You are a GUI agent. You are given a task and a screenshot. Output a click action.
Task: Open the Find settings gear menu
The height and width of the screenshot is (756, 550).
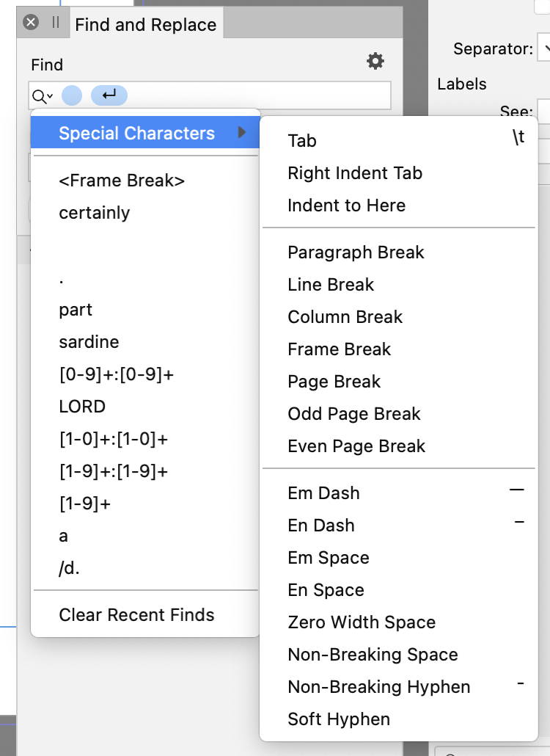(375, 61)
